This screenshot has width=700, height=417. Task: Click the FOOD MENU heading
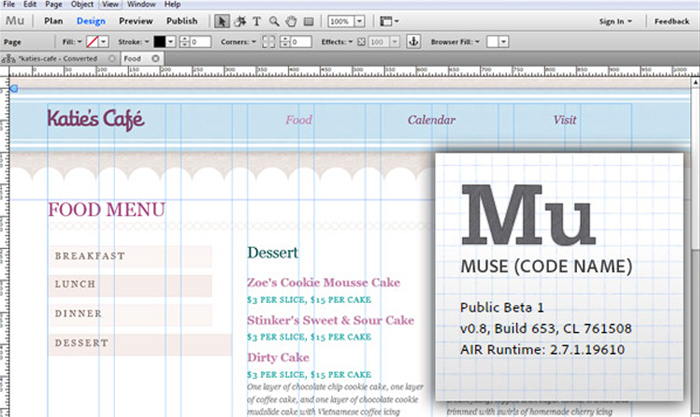click(107, 210)
